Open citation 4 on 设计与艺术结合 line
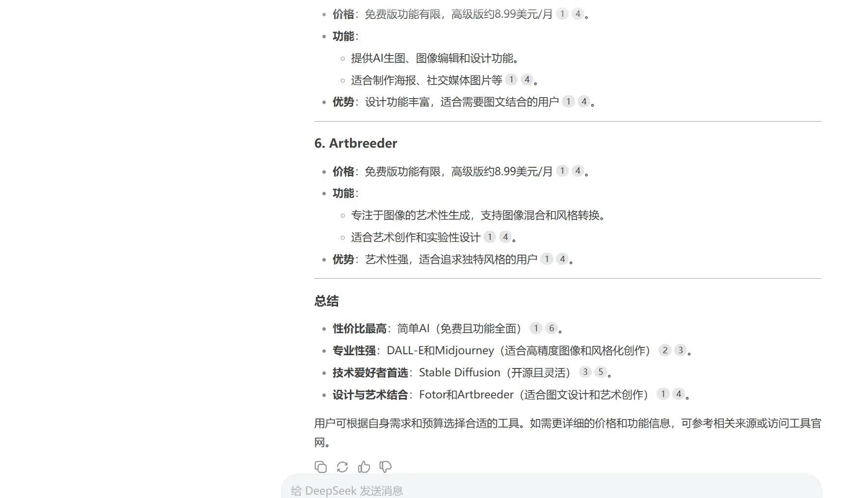 click(x=679, y=393)
